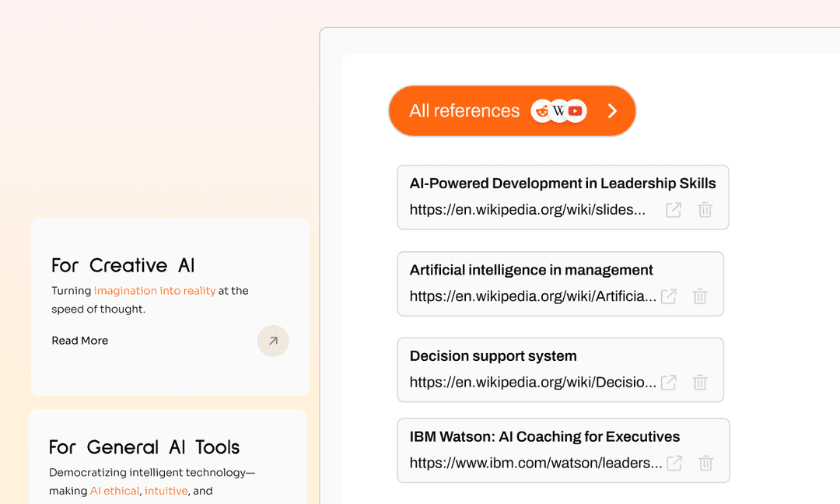Delete the Artificial intelligence in management reference
This screenshot has height=504, width=840.
pos(700,296)
